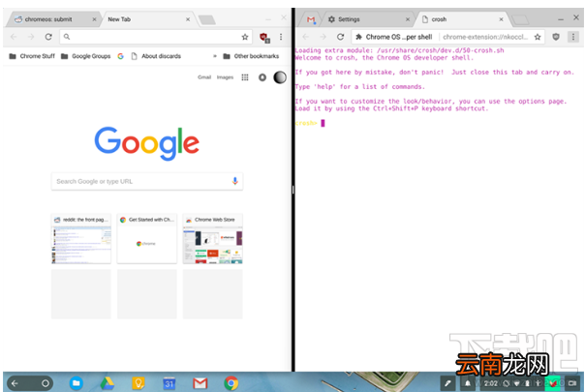Switch to the pinned Gmail tab
The height and width of the screenshot is (392, 585).
click(x=311, y=19)
